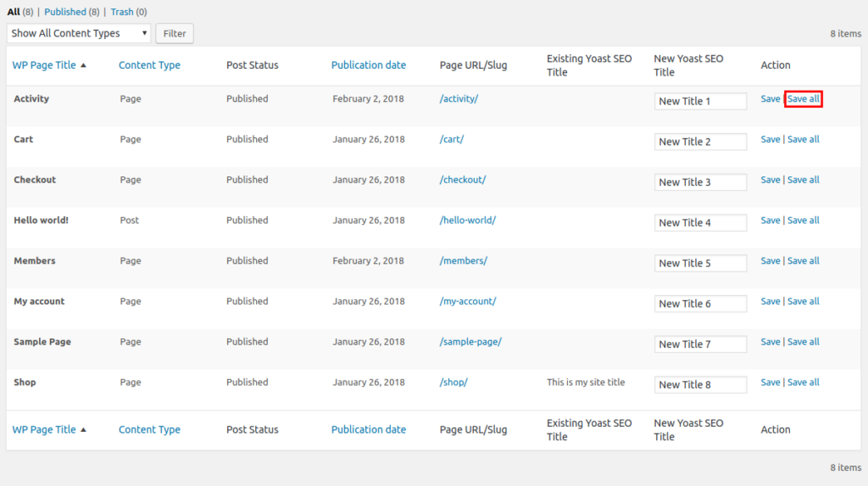Click sort arrow beside footer WP Page Title
The width and height of the screenshot is (868, 486).
point(83,430)
